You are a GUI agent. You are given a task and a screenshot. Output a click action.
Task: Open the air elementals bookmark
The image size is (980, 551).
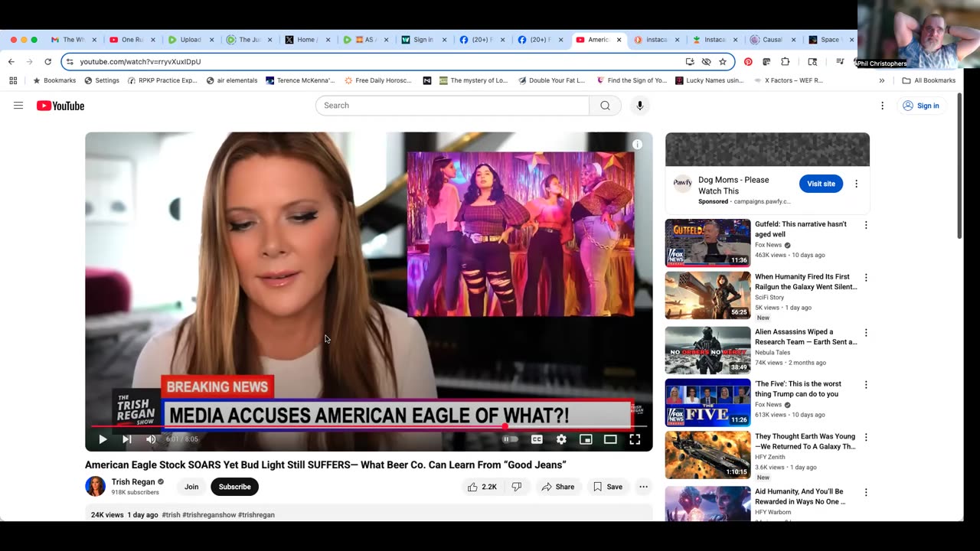[232, 80]
